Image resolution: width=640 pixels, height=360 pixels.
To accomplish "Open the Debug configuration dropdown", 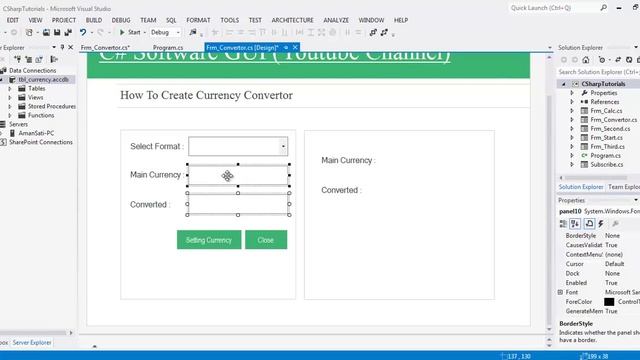I will (178, 32).
